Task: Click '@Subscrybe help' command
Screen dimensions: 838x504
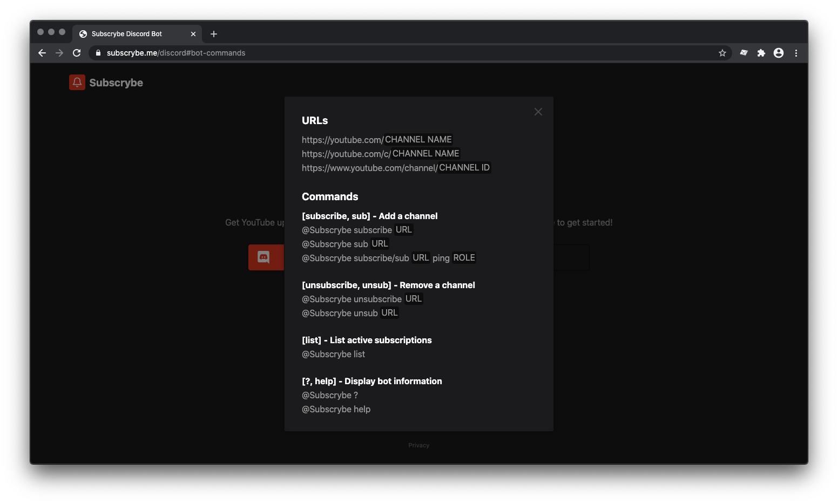Action: (x=336, y=409)
